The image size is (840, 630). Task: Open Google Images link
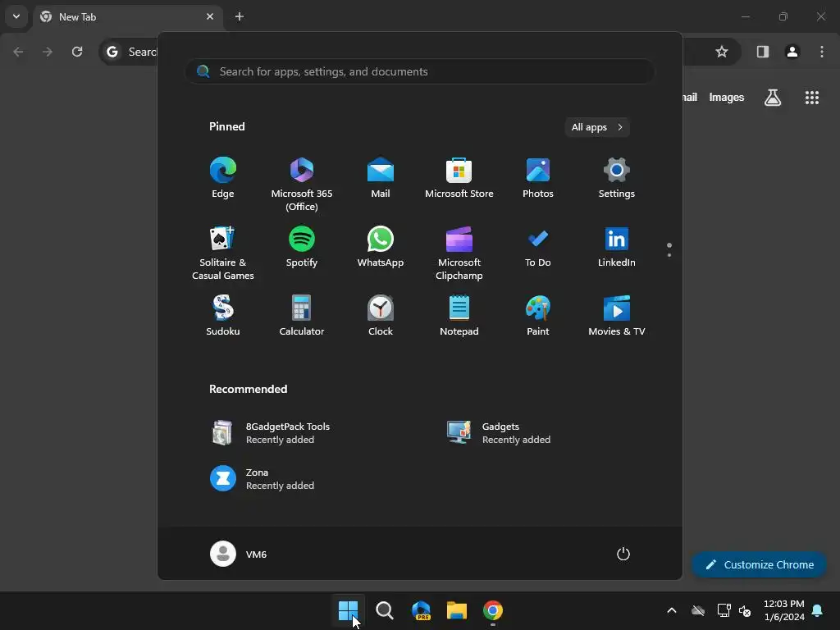coord(727,98)
